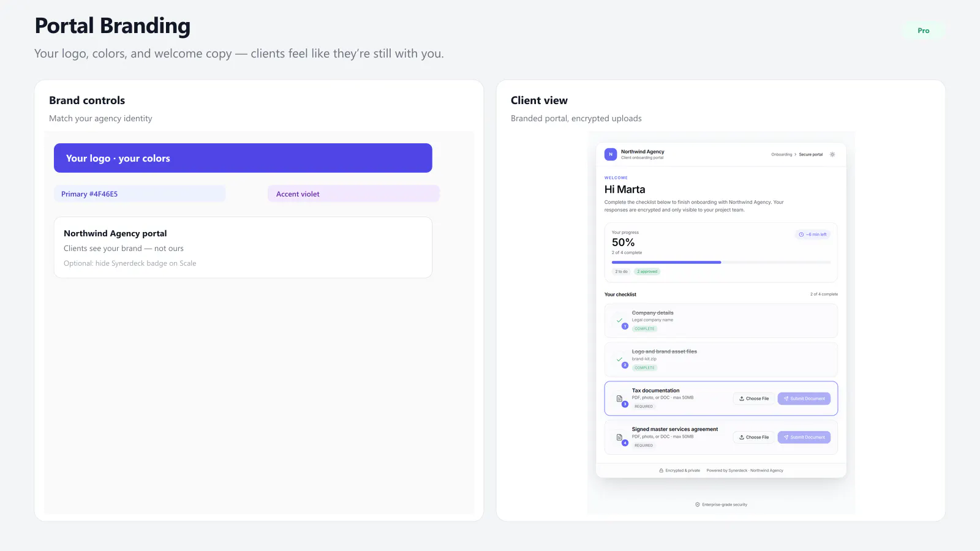Click the 'Enterprise-grade security' caption
This screenshot has height=551, width=980.
coord(725,505)
